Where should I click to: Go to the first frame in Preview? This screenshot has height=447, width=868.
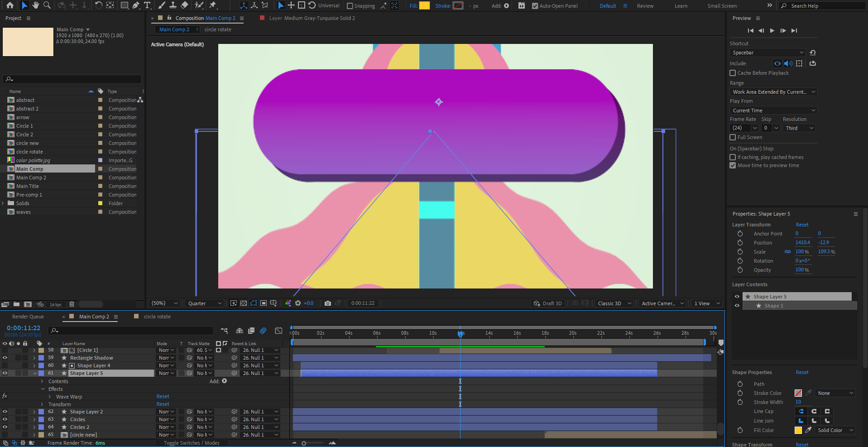[x=750, y=31]
